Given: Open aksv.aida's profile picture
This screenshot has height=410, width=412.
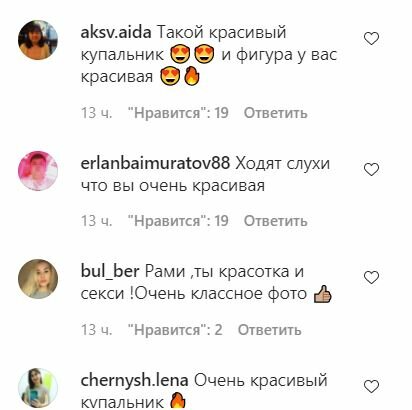Looking at the screenshot, I should pyautogui.click(x=38, y=40).
